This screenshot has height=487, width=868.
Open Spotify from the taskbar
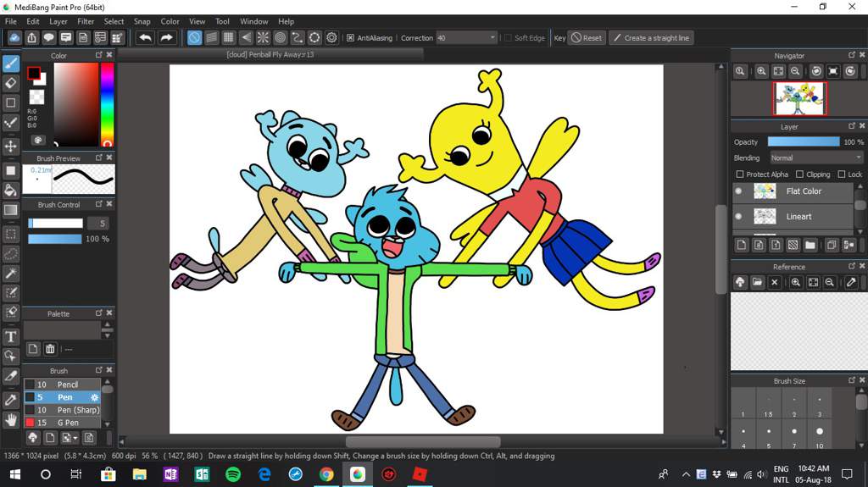coord(233,474)
